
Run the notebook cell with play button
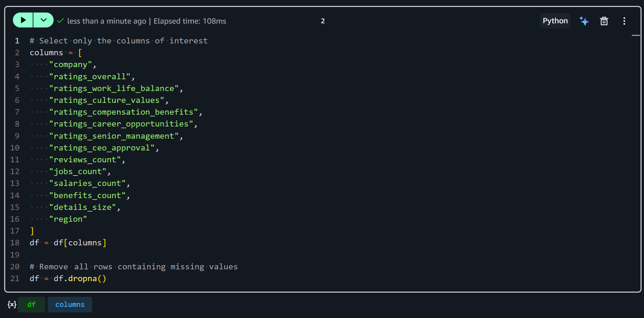coord(23,20)
